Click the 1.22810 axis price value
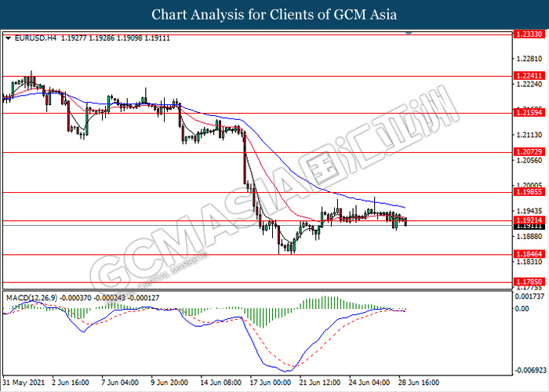The height and width of the screenshot is (392, 549). (x=529, y=59)
